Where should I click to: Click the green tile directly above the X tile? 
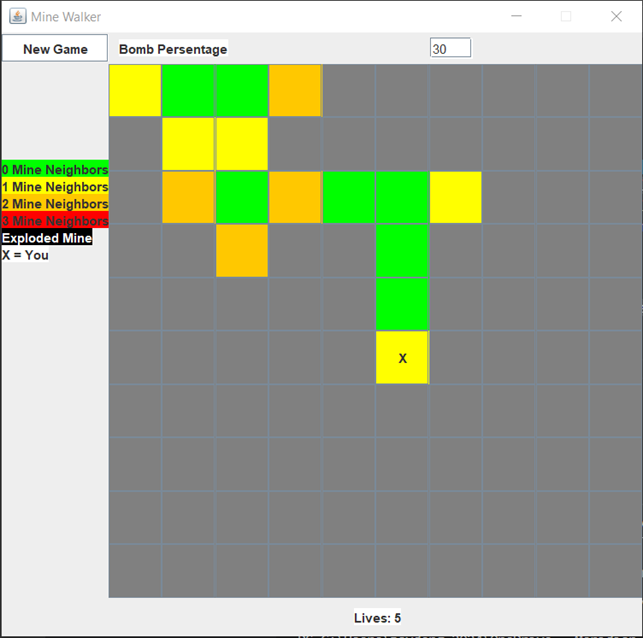pos(402,304)
